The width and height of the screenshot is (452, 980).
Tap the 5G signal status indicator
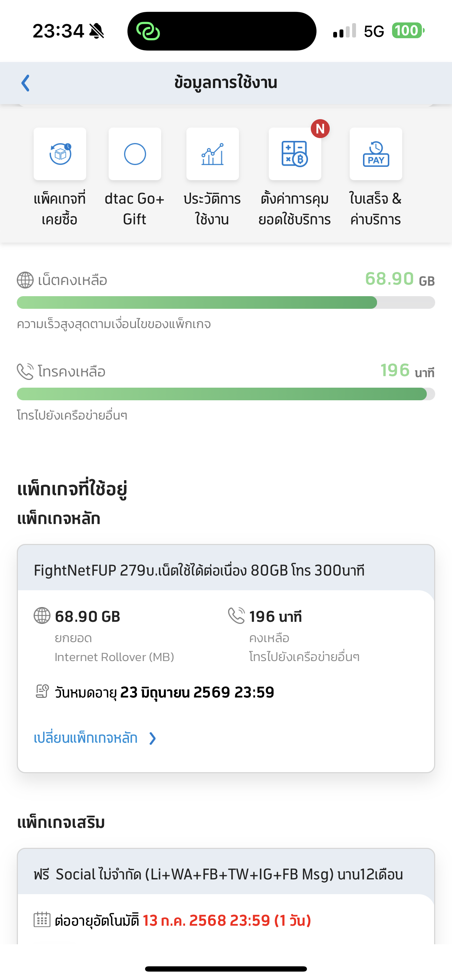pyautogui.click(x=374, y=31)
